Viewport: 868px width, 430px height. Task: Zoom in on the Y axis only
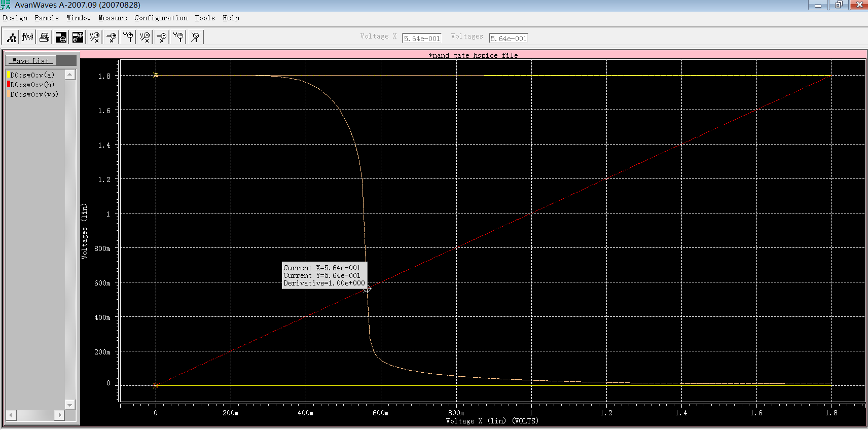click(128, 37)
